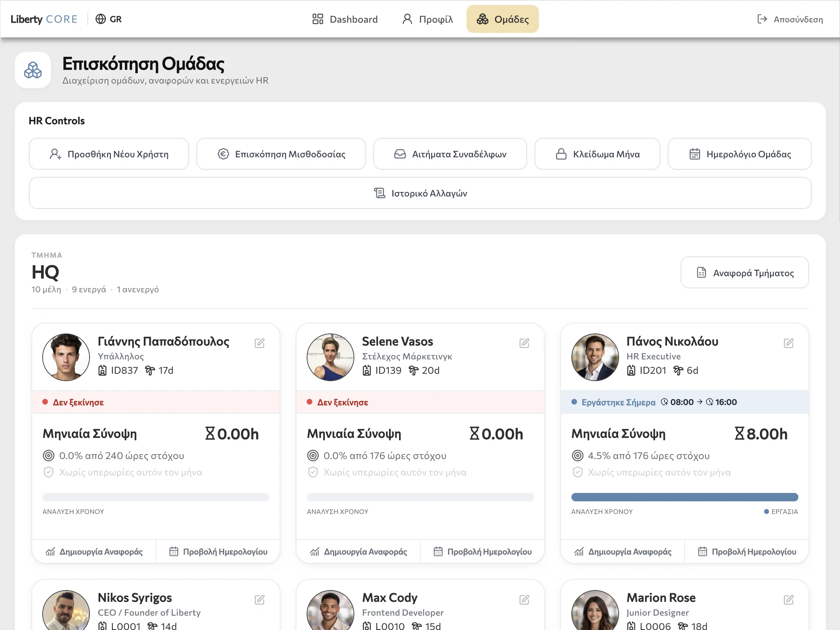Click target icon beside 240 ώρες στόχου
840x630 pixels.
49,455
